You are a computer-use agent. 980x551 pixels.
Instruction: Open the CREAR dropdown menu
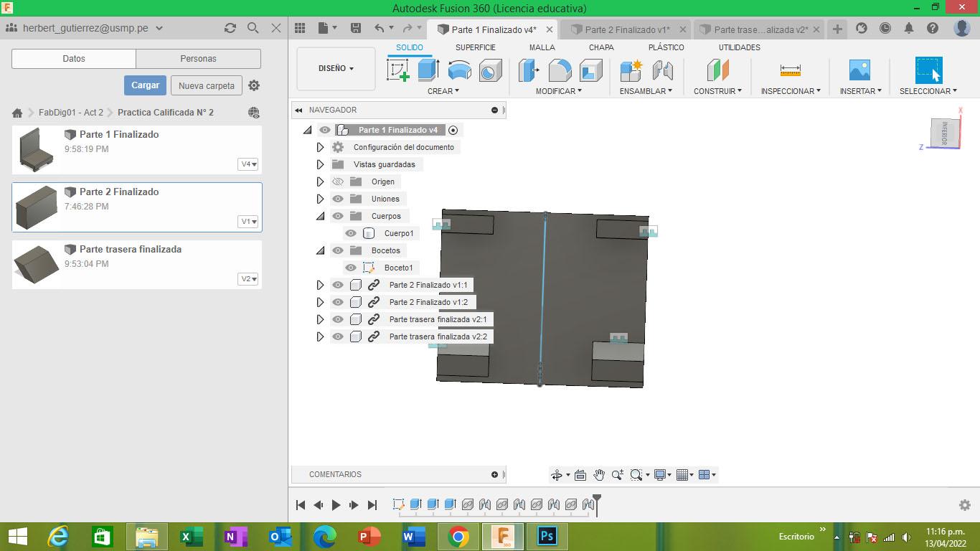tap(443, 91)
